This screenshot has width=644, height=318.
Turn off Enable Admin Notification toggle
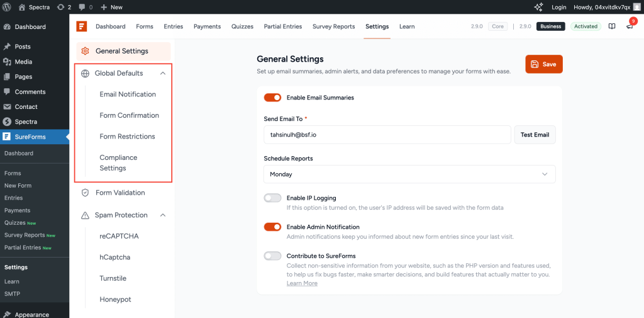[x=272, y=227]
